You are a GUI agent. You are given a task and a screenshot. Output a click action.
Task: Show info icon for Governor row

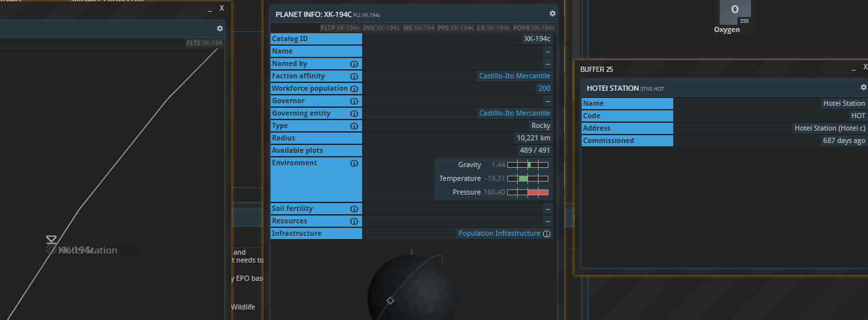point(354,101)
